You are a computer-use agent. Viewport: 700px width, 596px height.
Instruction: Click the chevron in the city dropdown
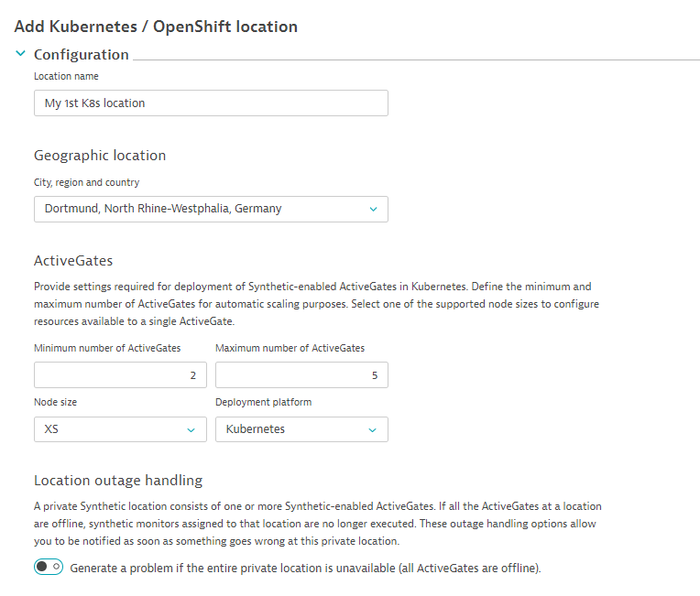point(373,209)
